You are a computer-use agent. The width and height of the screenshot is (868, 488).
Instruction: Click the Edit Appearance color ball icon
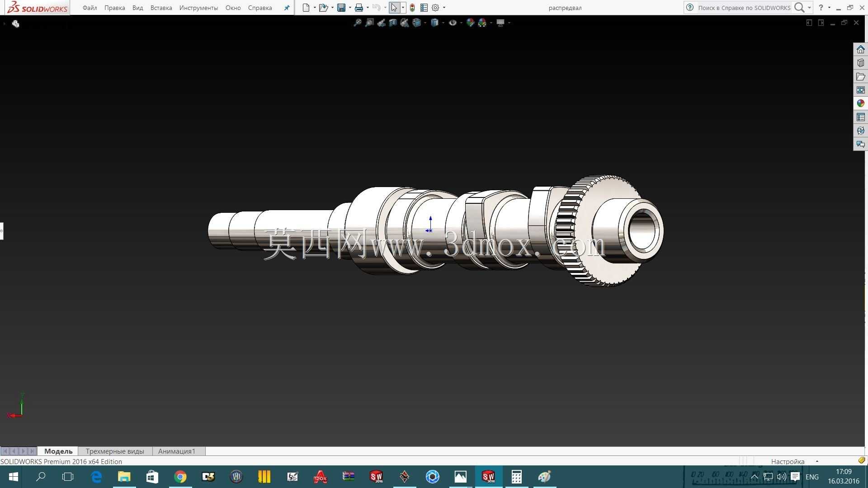[470, 23]
